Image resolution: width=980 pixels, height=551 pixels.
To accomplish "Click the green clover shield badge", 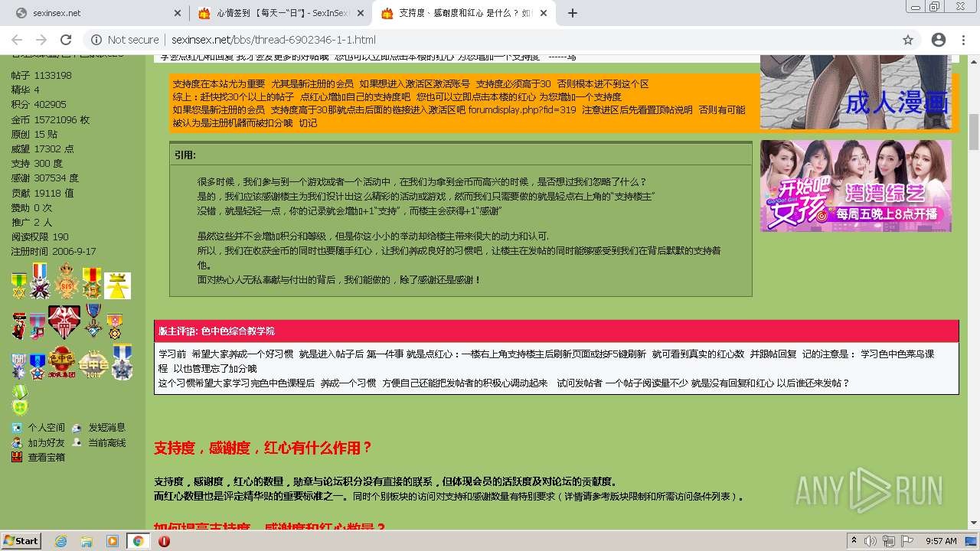I will [20, 400].
